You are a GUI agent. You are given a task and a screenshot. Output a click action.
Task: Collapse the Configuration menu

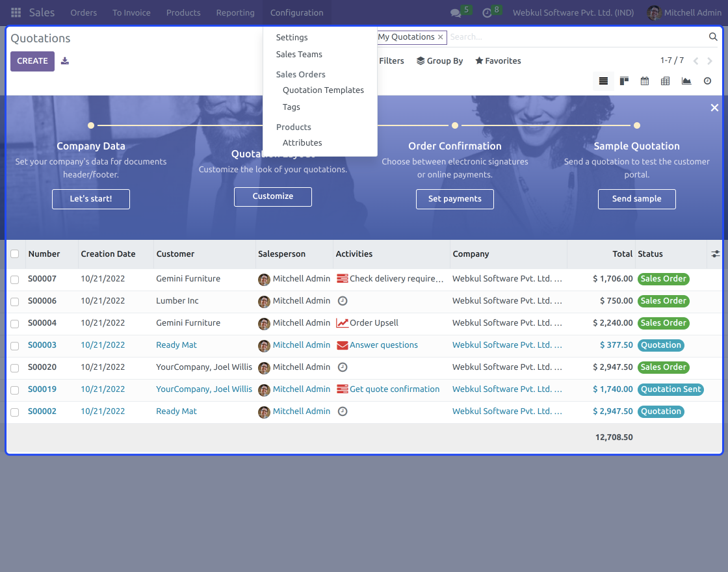[x=296, y=12]
